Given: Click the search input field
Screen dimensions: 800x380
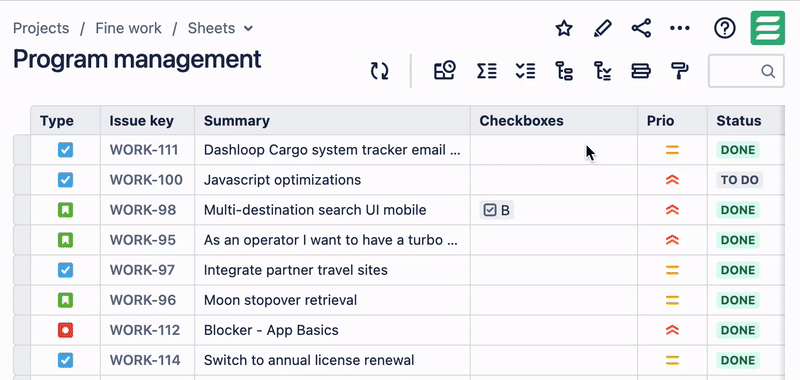Looking at the screenshot, I should click(x=746, y=71).
